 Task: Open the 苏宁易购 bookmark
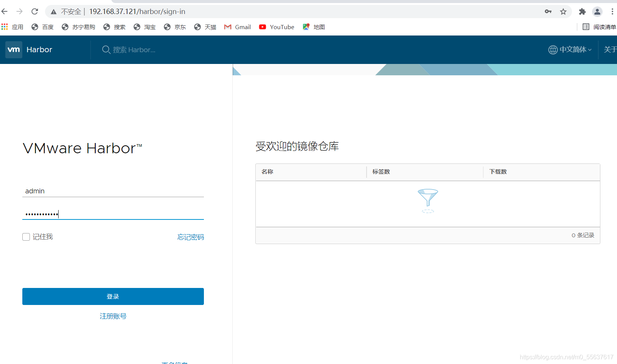click(78, 27)
